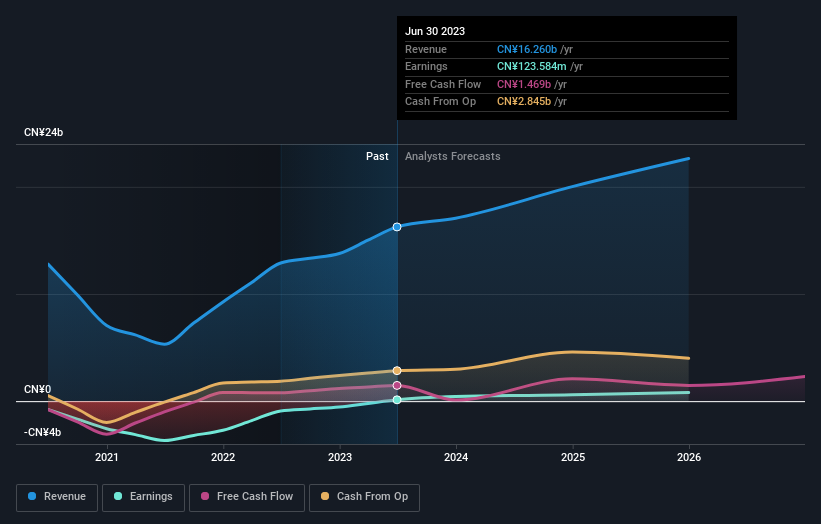Click the Free Cash Flow label in tooltip
The height and width of the screenshot is (524, 821).
coord(443,84)
